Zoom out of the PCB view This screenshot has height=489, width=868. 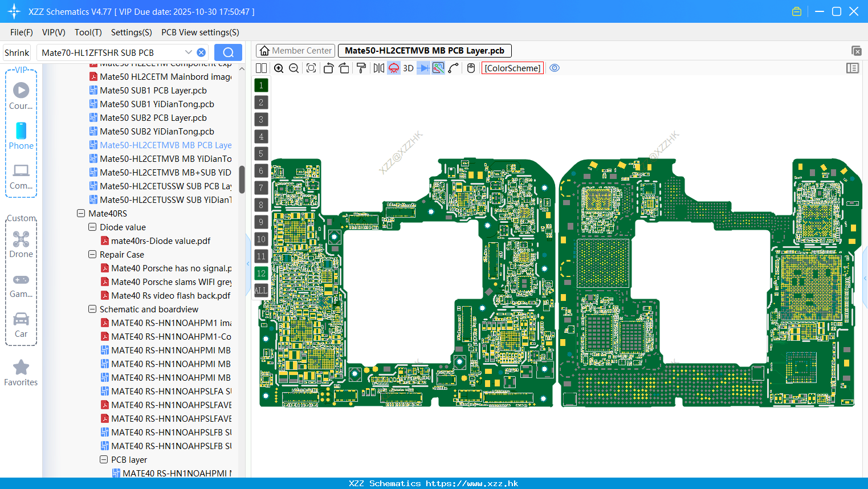(x=294, y=68)
